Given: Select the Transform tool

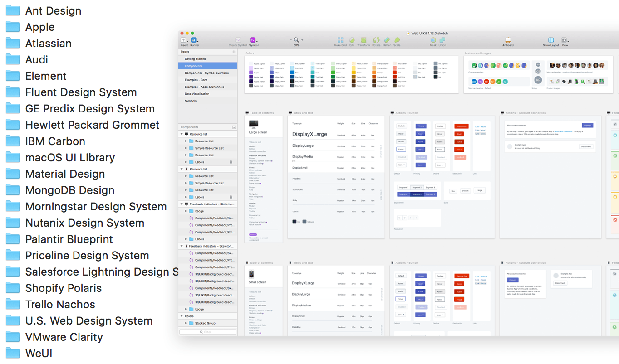Looking at the screenshot, I should 364,40.
